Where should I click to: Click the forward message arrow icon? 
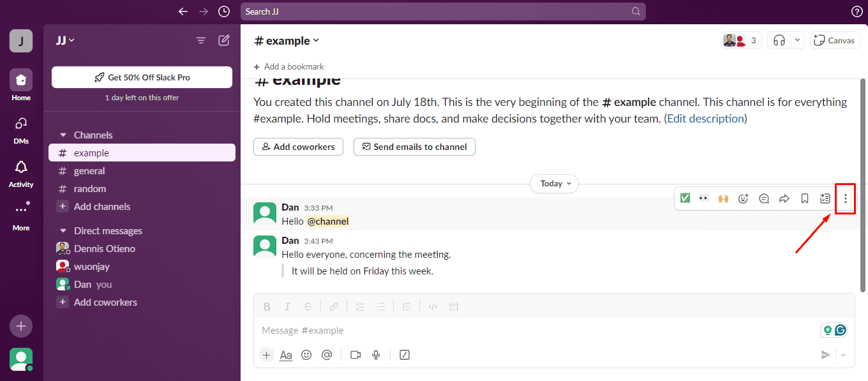[784, 198]
